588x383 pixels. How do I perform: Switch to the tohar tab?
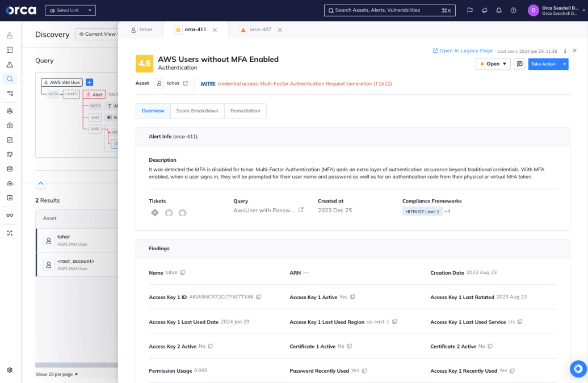click(x=141, y=30)
